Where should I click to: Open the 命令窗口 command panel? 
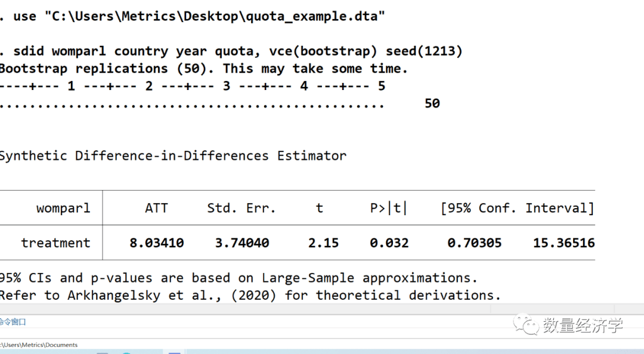11,321
